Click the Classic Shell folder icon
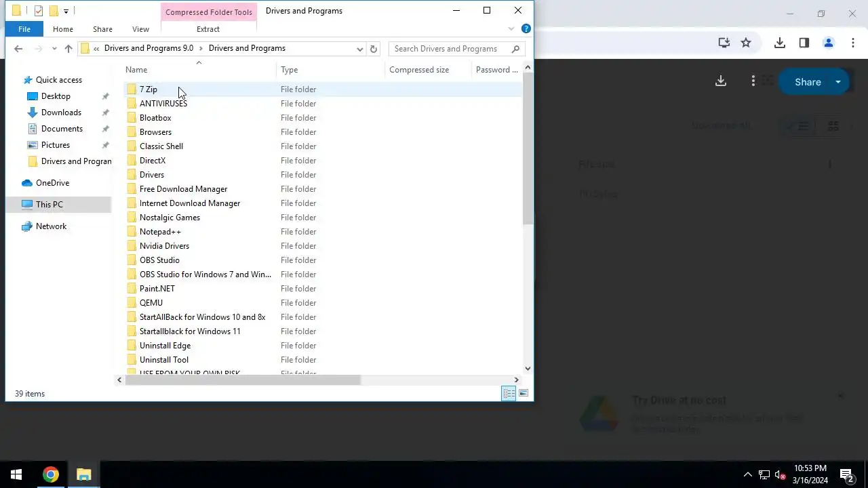 pos(132,146)
